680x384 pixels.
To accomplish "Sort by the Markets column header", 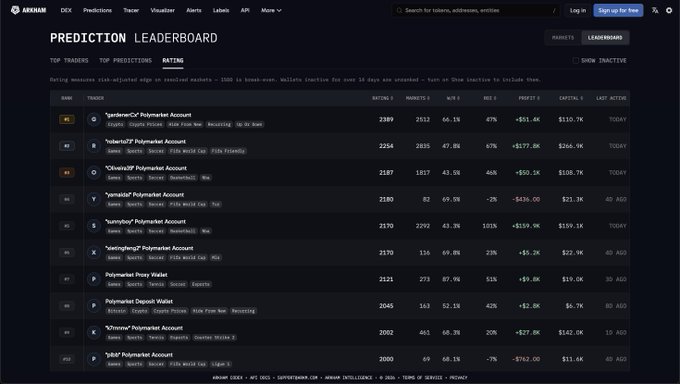I will [418, 98].
